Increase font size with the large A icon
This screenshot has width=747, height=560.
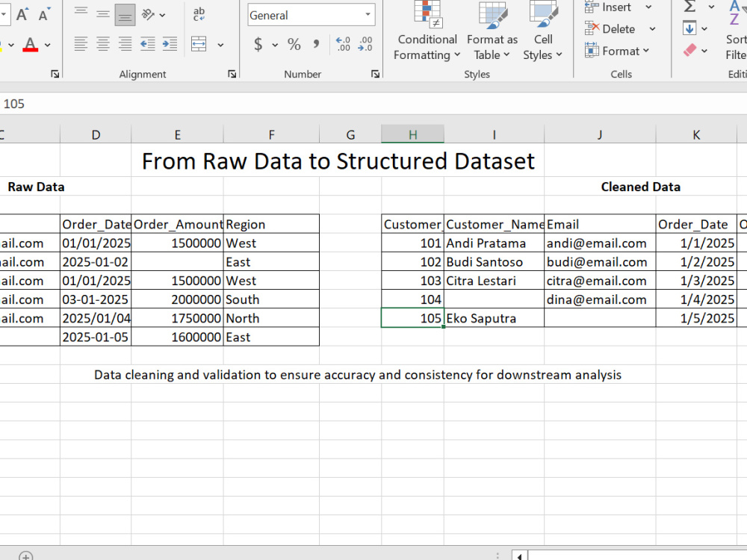[22, 14]
